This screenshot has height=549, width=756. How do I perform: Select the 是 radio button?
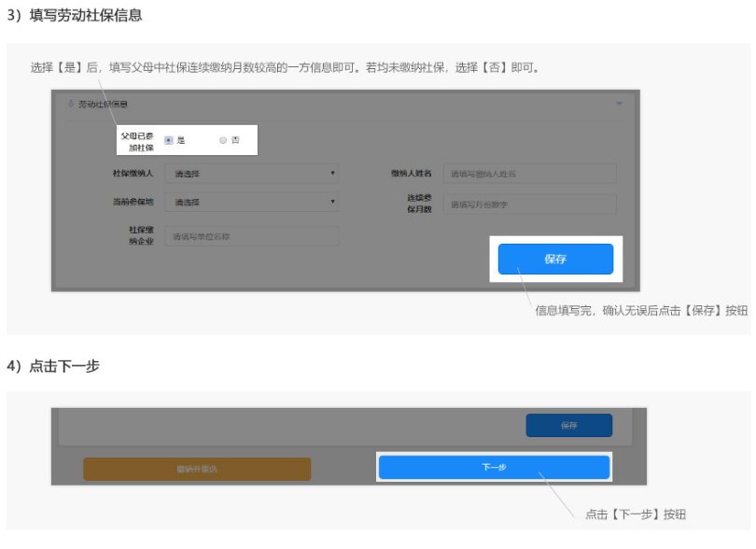[169, 140]
